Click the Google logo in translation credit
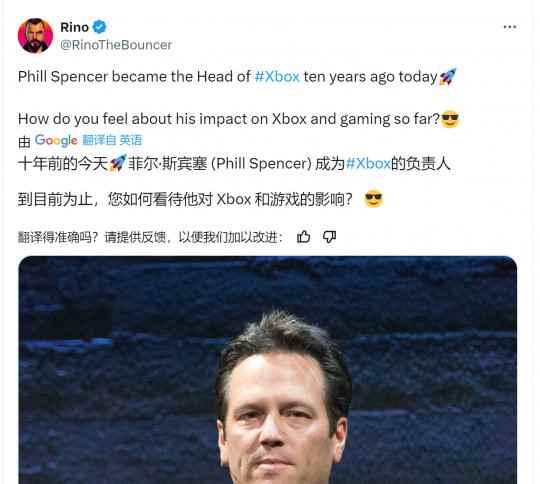 tap(56, 140)
